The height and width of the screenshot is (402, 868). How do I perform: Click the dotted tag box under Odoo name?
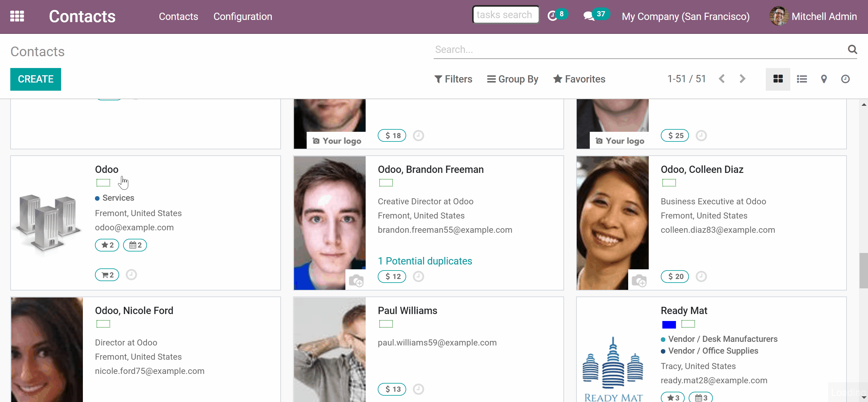tap(103, 183)
